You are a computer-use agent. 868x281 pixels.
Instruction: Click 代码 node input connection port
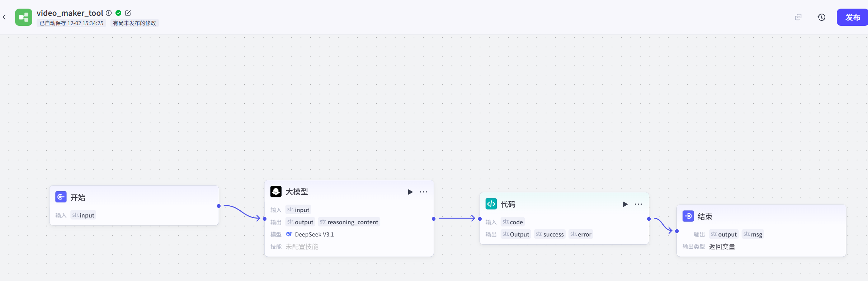(x=480, y=219)
